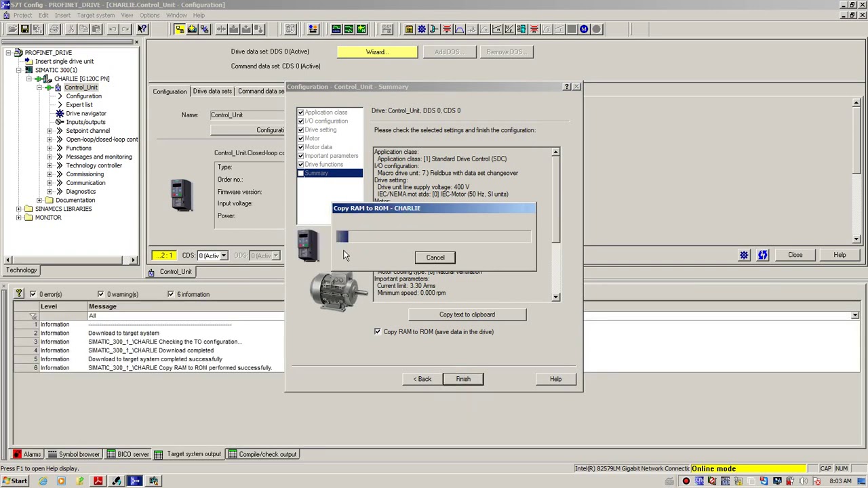Switch to BICO server tab
This screenshot has height=488, width=868.
(x=127, y=454)
